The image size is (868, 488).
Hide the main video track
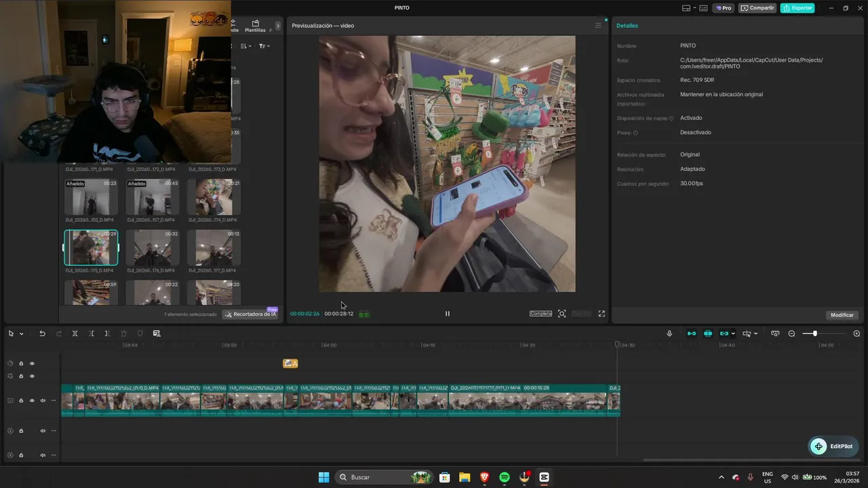tap(32, 401)
